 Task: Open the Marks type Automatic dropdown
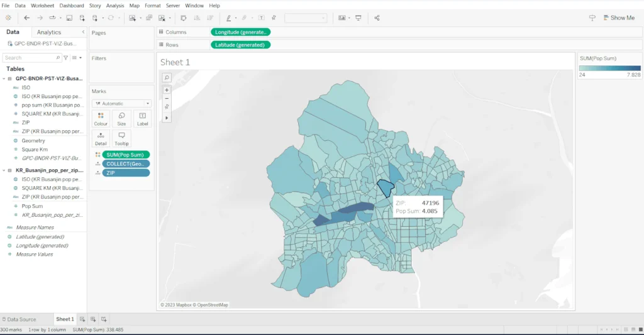point(121,103)
